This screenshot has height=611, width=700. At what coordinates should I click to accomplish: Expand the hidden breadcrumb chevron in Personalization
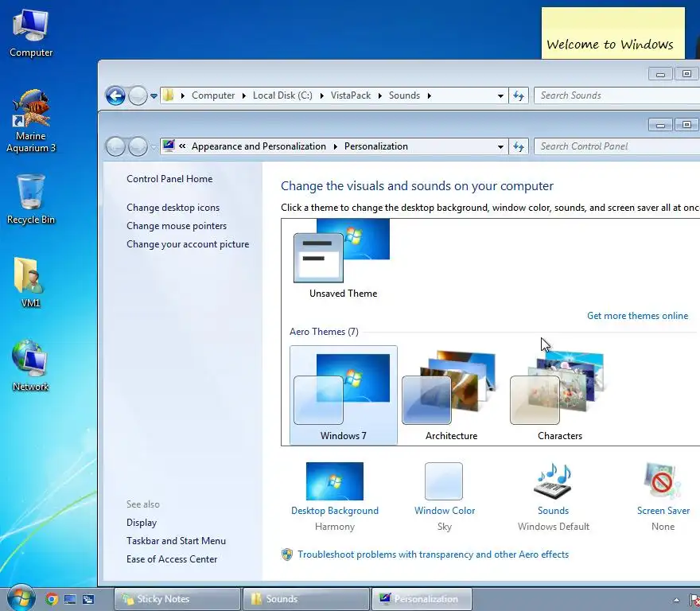[x=182, y=146]
